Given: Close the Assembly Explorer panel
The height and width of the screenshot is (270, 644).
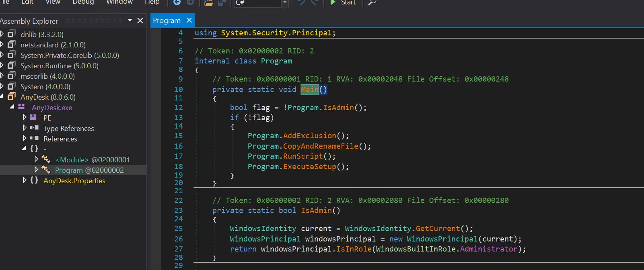Looking at the screenshot, I should (140, 20).
